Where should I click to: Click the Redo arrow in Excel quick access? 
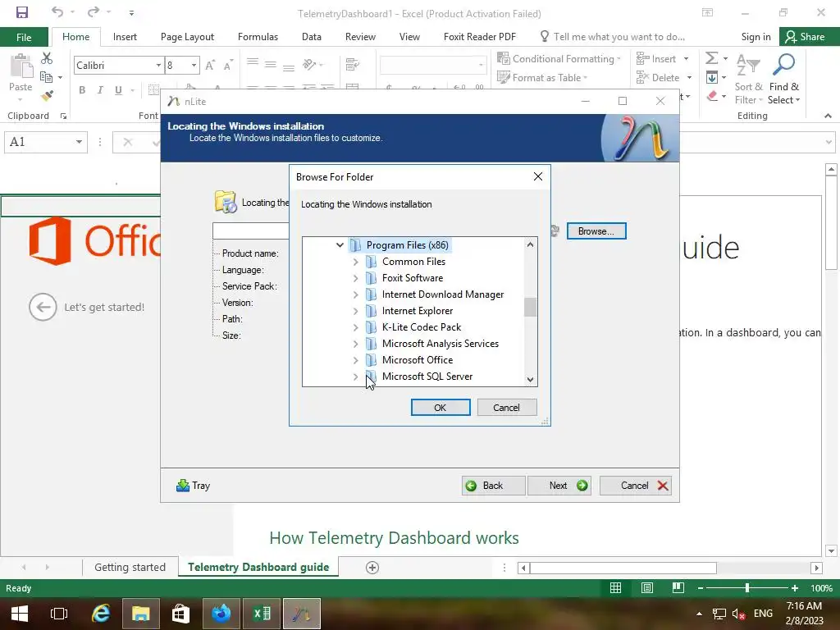coord(94,11)
